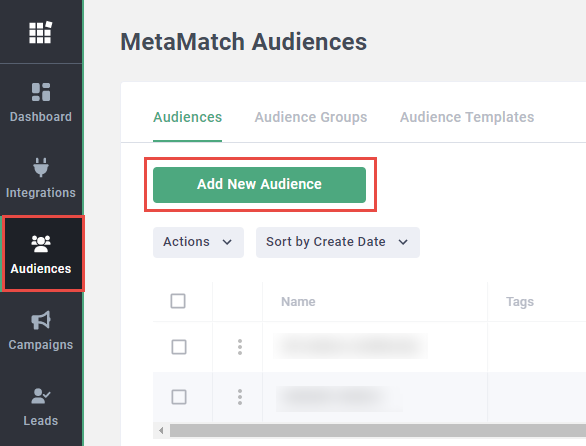
Task: Click the Add New Audience button
Action: (259, 185)
